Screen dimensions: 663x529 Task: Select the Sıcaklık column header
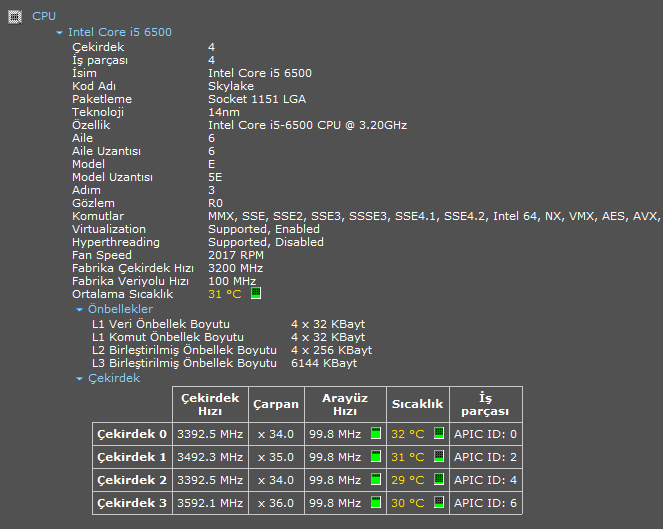coord(416,404)
